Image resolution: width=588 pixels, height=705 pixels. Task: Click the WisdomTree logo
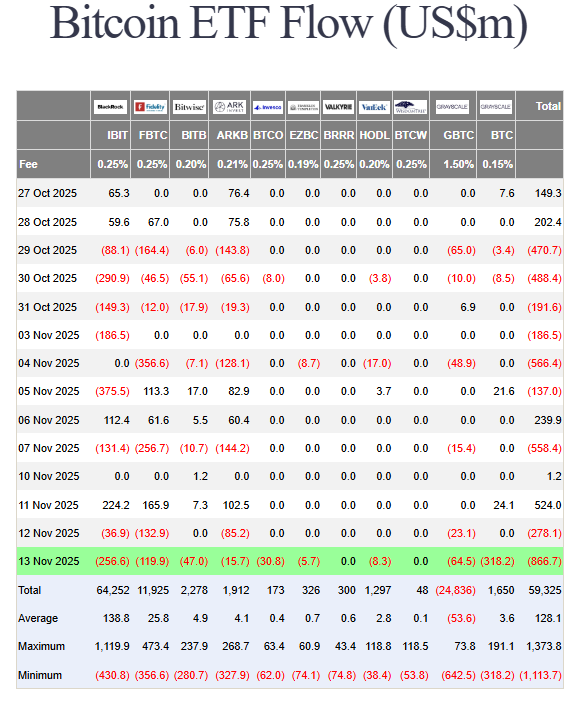point(411,107)
